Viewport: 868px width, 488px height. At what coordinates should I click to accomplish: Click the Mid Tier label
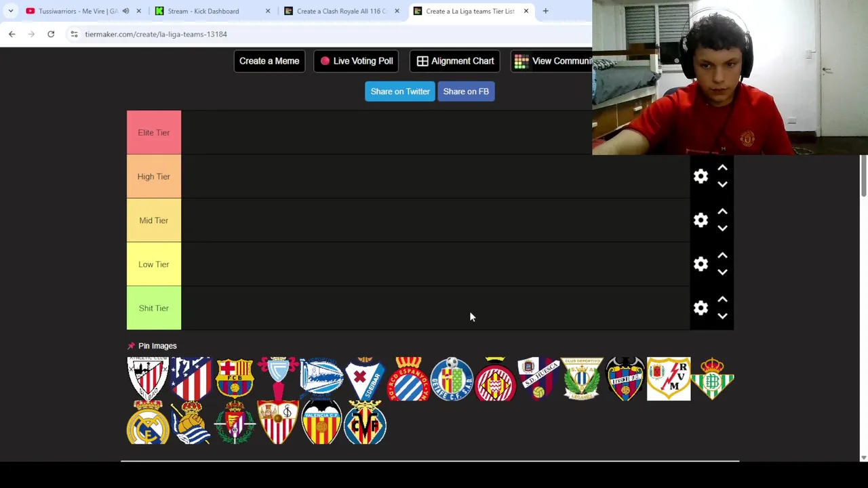pos(154,220)
